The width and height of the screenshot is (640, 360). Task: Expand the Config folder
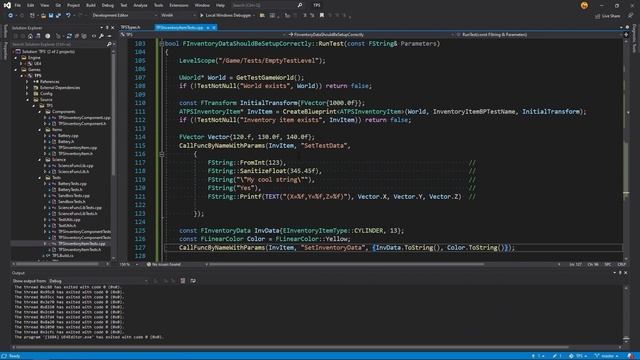(28, 94)
